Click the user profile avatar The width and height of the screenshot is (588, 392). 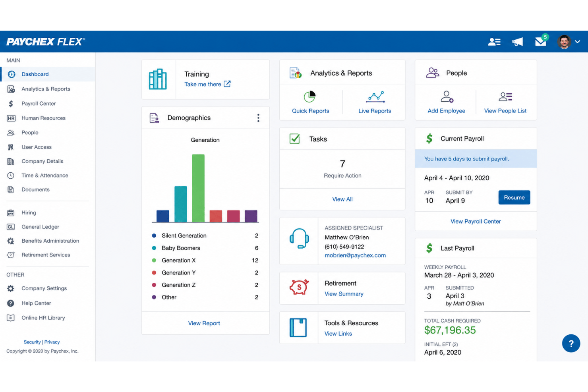point(564,41)
